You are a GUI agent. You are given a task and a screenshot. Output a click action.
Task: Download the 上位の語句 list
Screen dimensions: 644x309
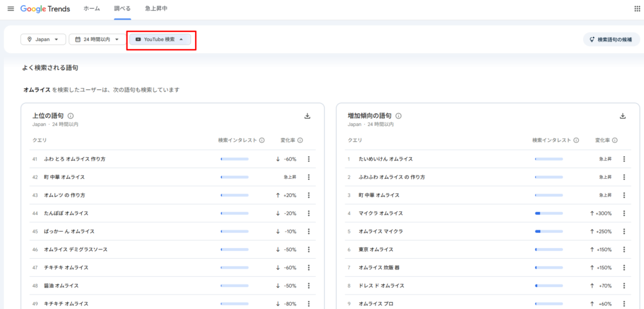(307, 116)
